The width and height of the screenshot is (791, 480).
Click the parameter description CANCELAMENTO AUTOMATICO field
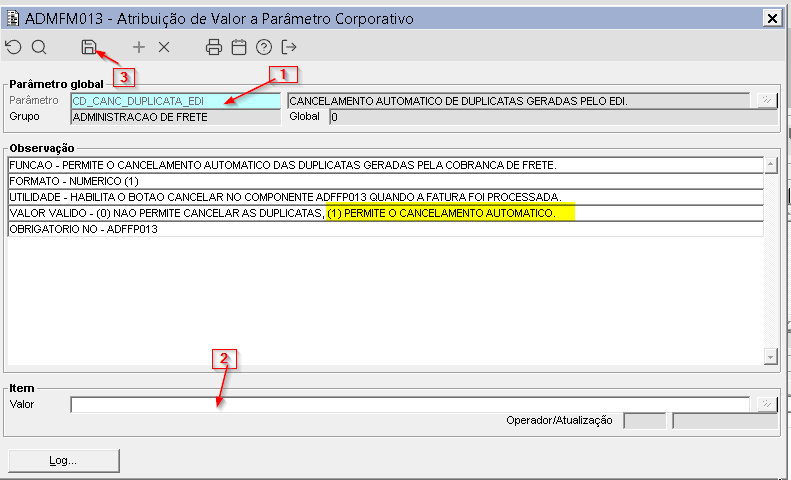pos(519,101)
